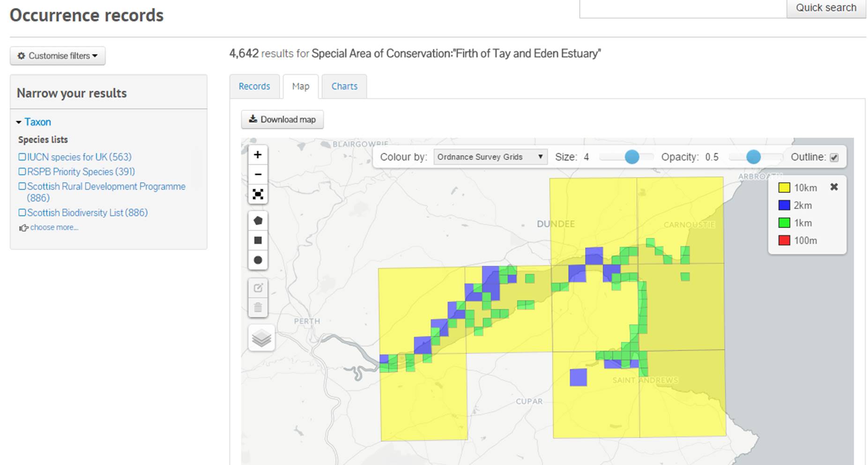868x465 pixels.
Task: Click the 4,642 results count text
Action: tap(244, 53)
